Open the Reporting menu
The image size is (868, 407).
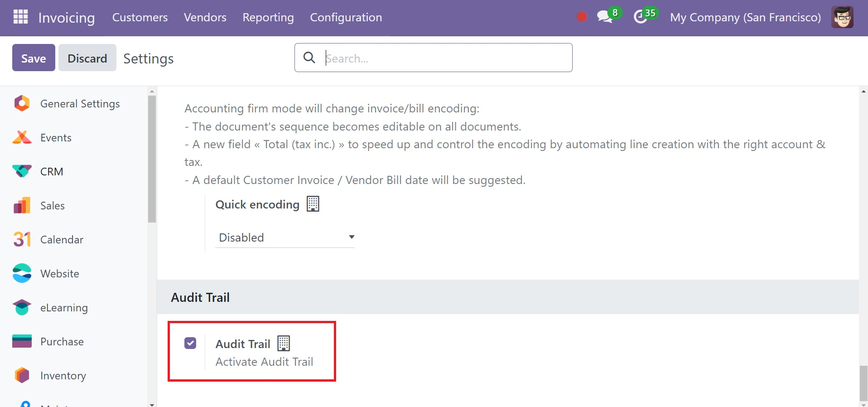(x=268, y=17)
